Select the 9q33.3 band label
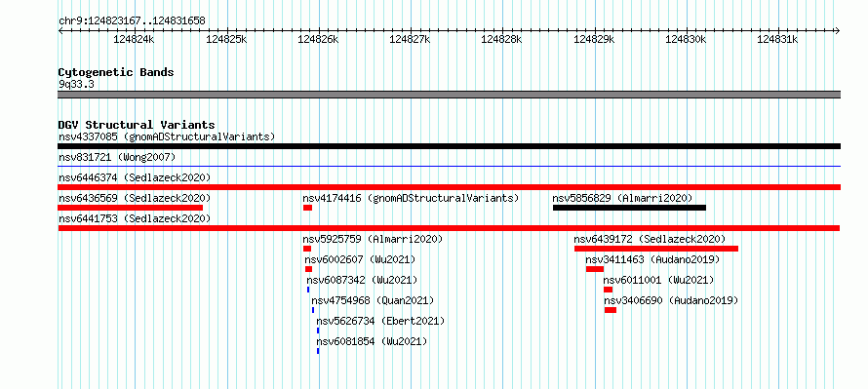Screen dimensions: 868x389 click(x=76, y=85)
